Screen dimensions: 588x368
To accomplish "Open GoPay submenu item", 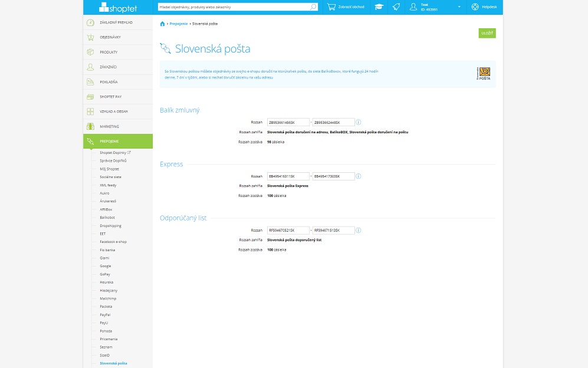I will click(x=105, y=274).
